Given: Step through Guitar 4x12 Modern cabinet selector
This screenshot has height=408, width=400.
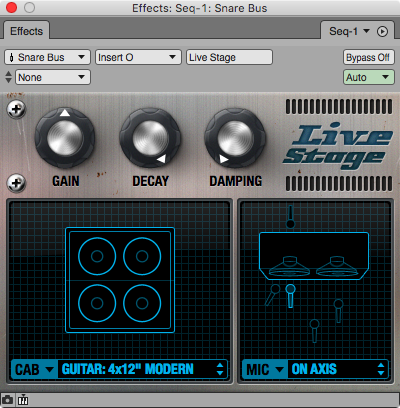Looking at the screenshot, I should (220, 369).
